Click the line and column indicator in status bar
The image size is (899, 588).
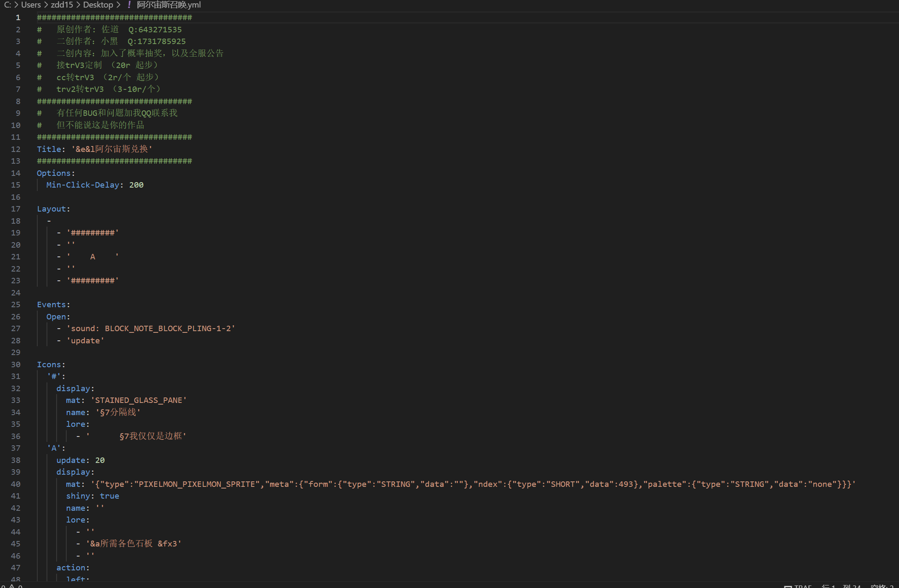pos(841,586)
